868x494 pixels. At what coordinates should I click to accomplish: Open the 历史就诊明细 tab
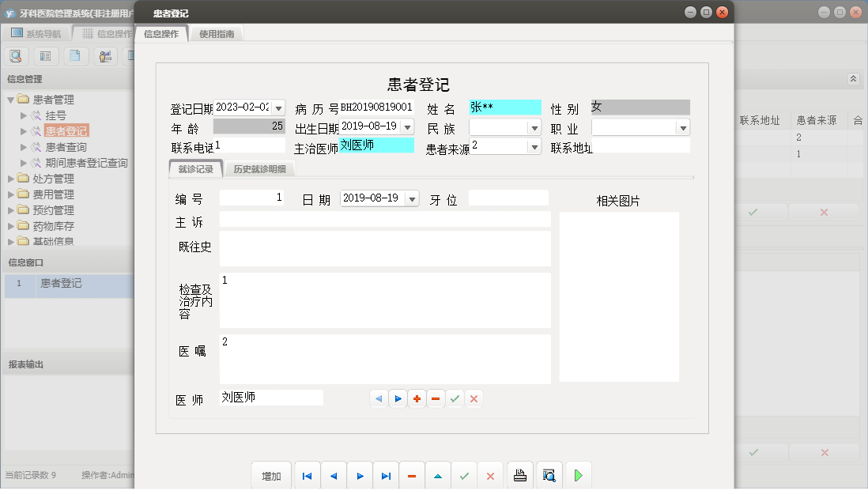tap(261, 168)
